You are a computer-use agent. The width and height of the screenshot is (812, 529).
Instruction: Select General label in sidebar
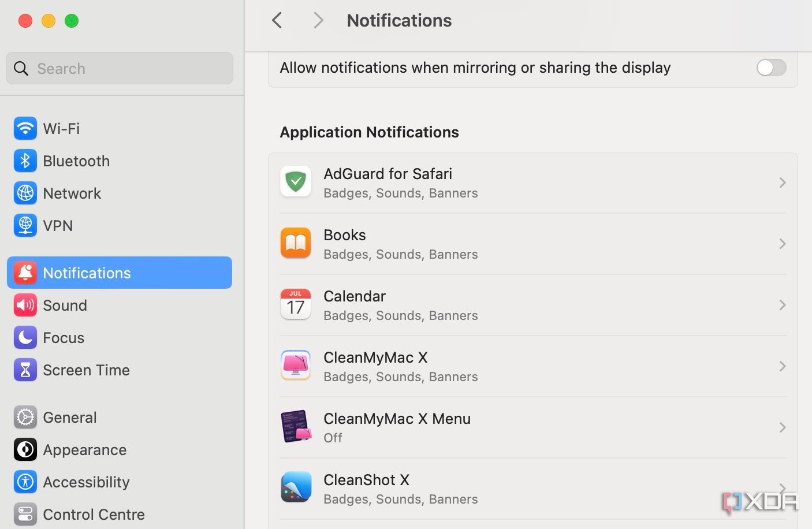69,417
